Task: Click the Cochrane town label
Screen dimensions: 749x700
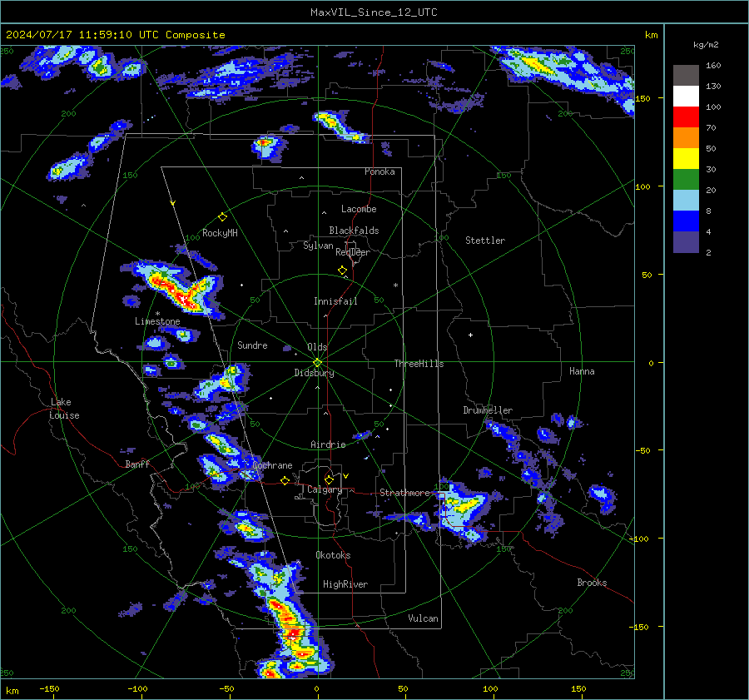Action: pos(272,465)
